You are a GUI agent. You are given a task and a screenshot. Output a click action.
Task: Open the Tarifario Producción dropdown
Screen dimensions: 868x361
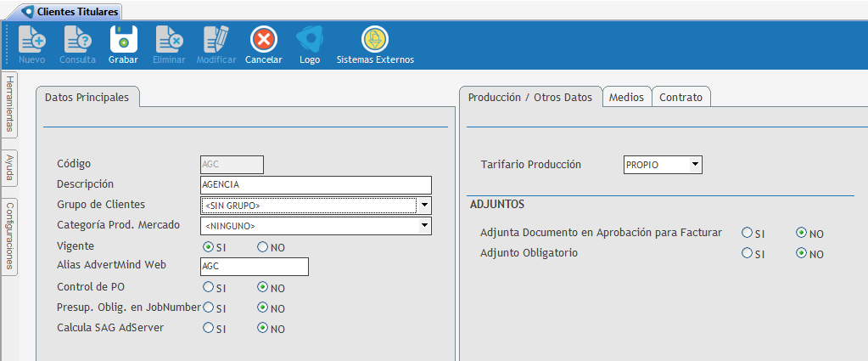coord(695,165)
